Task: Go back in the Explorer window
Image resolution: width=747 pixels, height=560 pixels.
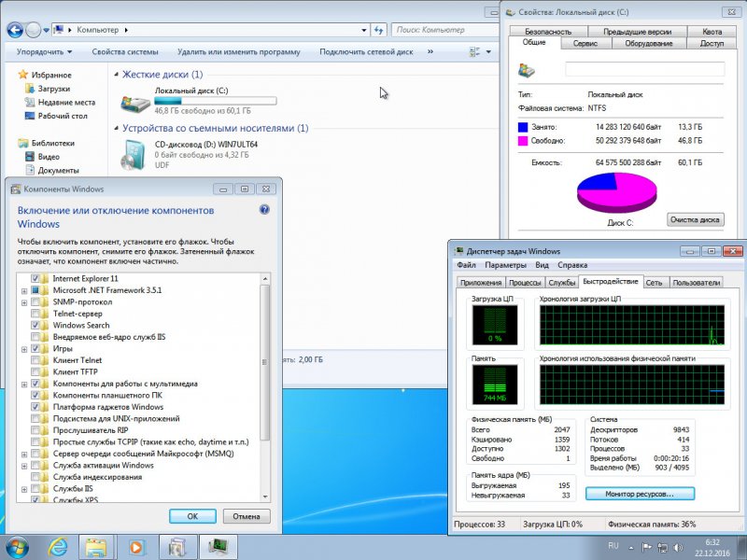Action: tap(15, 31)
